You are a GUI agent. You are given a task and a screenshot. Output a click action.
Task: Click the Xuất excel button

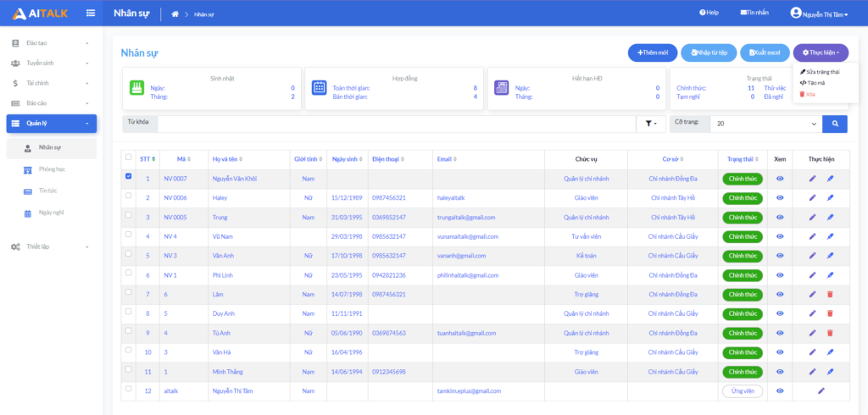[x=764, y=53]
